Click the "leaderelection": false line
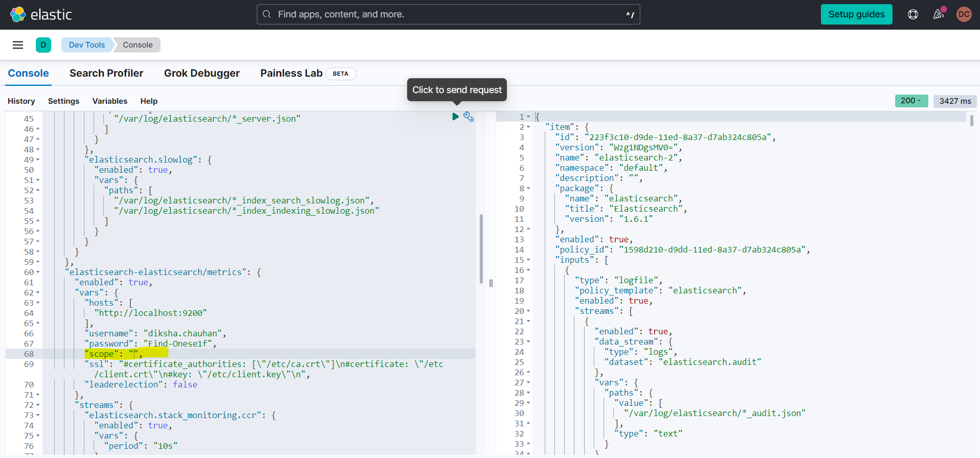Screen dimensions: 980x458 [141, 384]
